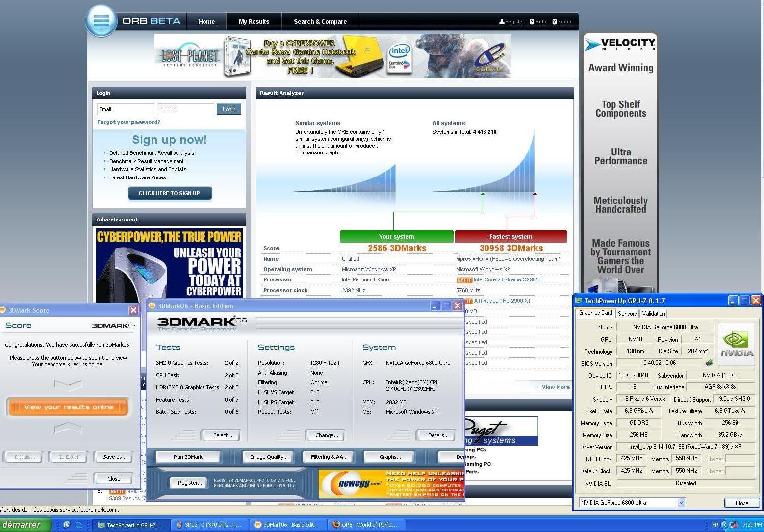Focus the Email field in Login panel
Image resolution: width=764 pixels, height=532 pixels.
coord(126,109)
